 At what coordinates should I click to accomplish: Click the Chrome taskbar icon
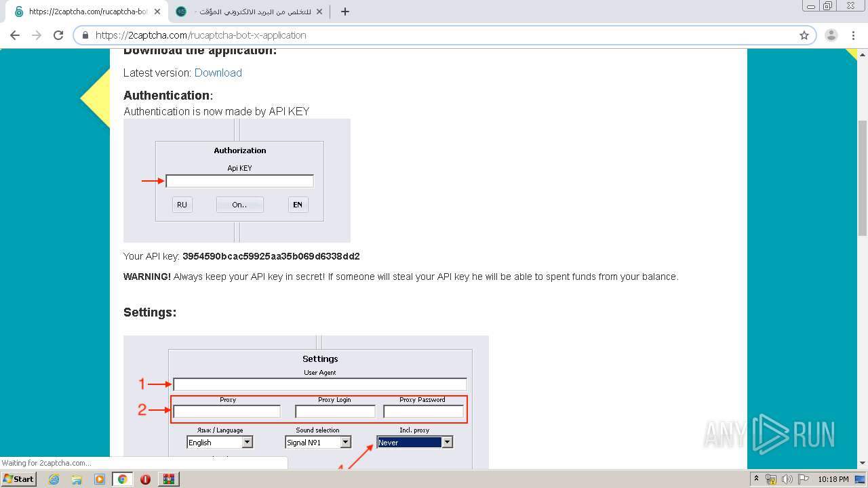[122, 479]
